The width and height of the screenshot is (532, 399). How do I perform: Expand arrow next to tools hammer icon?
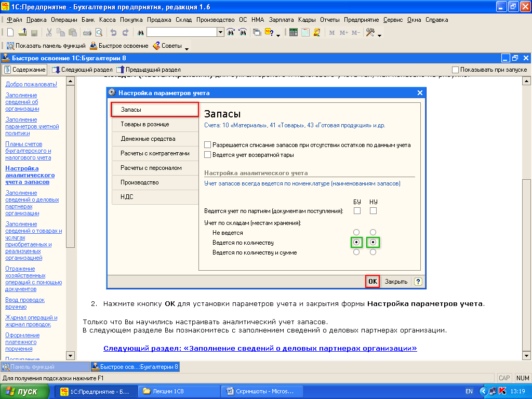pos(379,35)
